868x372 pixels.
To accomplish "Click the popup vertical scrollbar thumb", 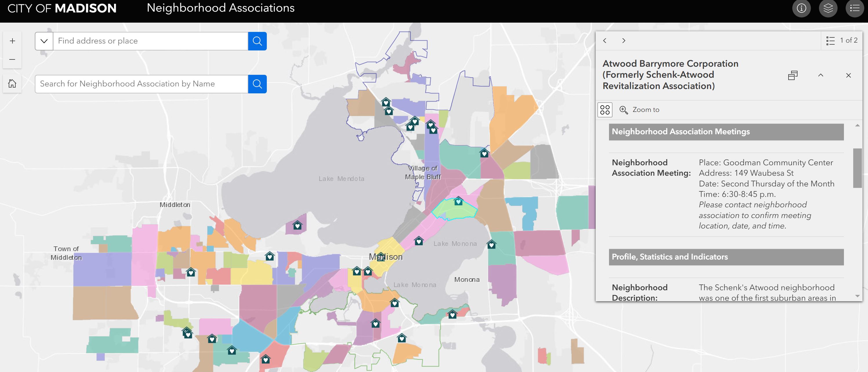I will [857, 168].
